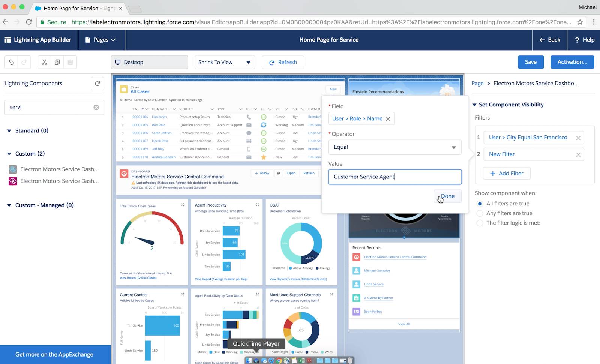This screenshot has height=364, width=600.
Task: Select second Electron Motors Service Dash component
Action: click(54, 181)
